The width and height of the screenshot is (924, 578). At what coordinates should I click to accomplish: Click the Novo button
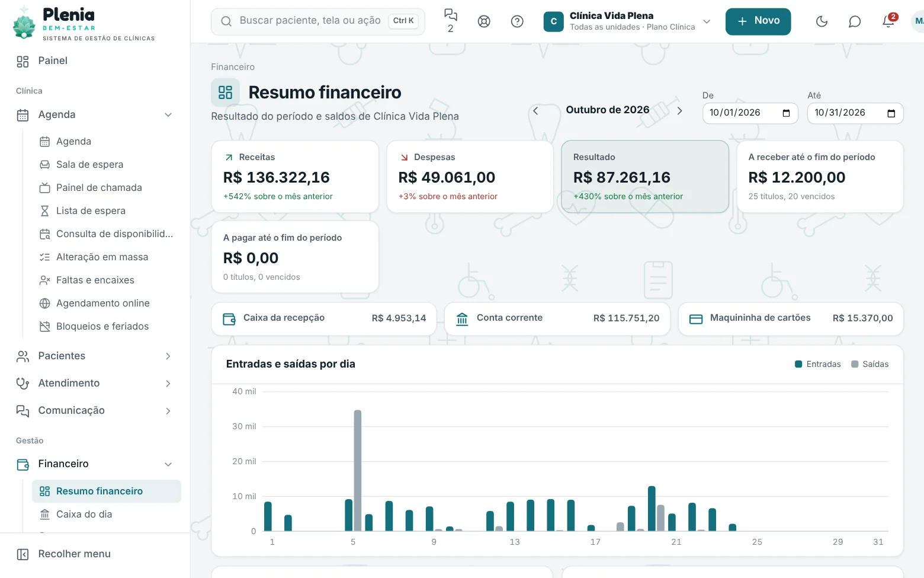pos(758,21)
